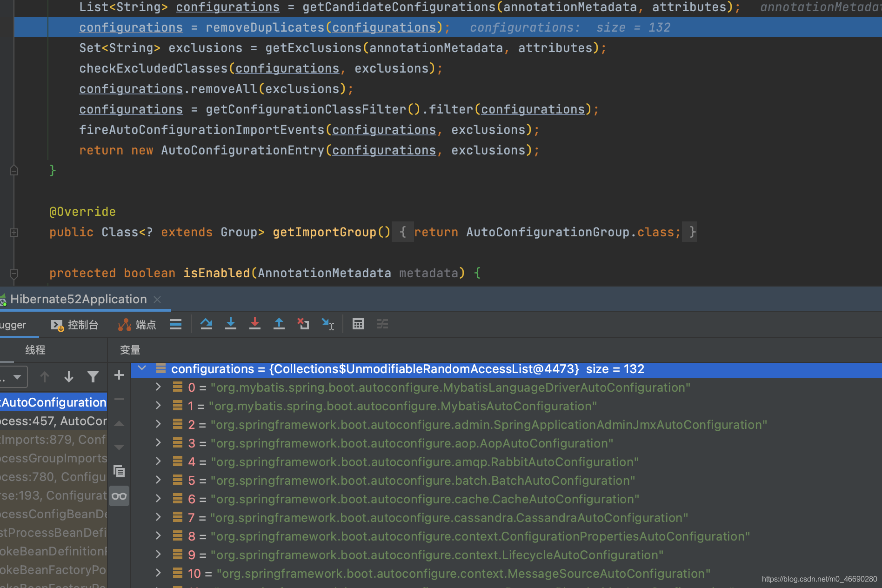Expand element 8 ConfigurationPropertiesAutoConfiguration
882x588 pixels.
[x=158, y=536]
